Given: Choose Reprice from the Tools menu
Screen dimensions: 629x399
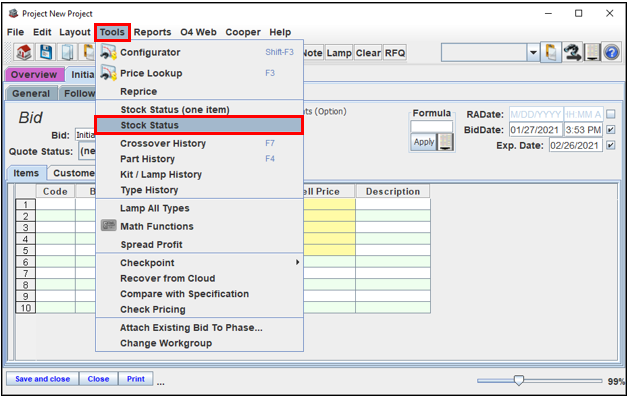Looking at the screenshot, I should point(199,91).
